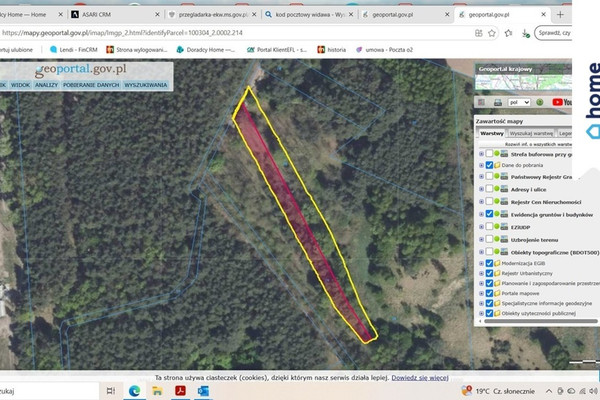Click the green dot of Rejestr Cen Nieruchomości
Screen dimensions: 600x400
497,201
